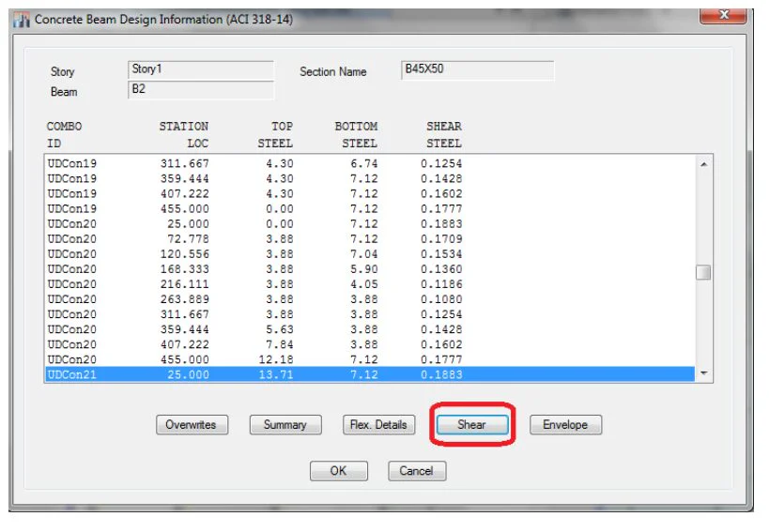769x532 pixels.
Task: Click bottom steel value 4.05
Action: click(364, 284)
